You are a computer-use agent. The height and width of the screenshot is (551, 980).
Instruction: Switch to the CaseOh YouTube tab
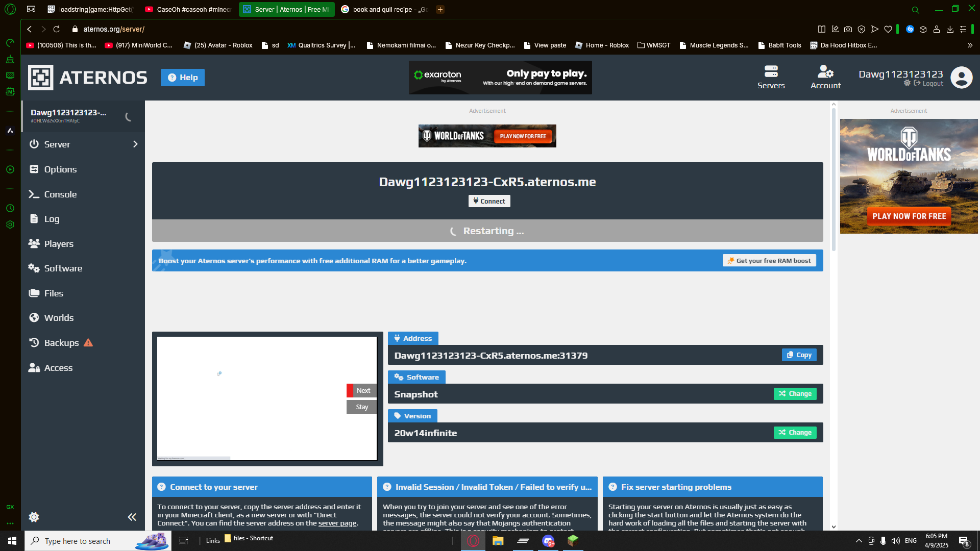(189, 9)
